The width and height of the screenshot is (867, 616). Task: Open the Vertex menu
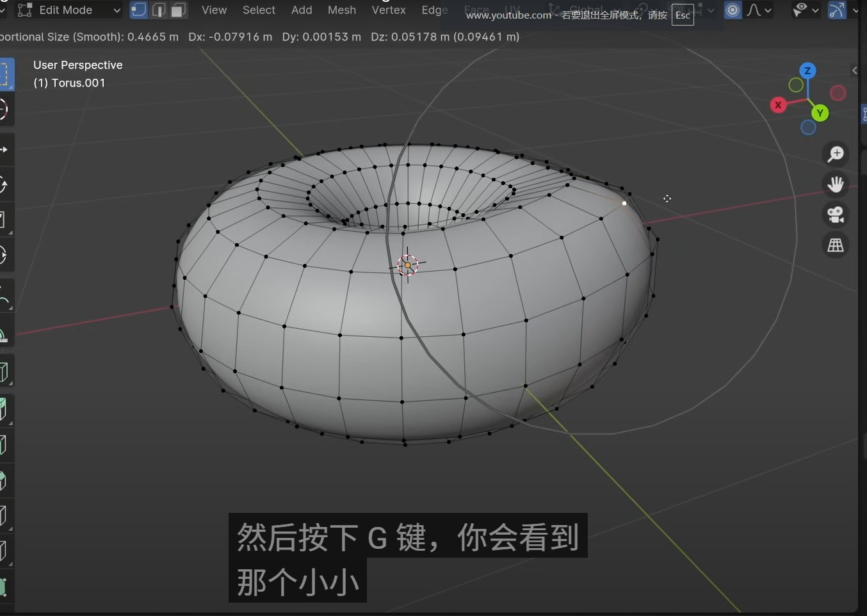tap(389, 10)
